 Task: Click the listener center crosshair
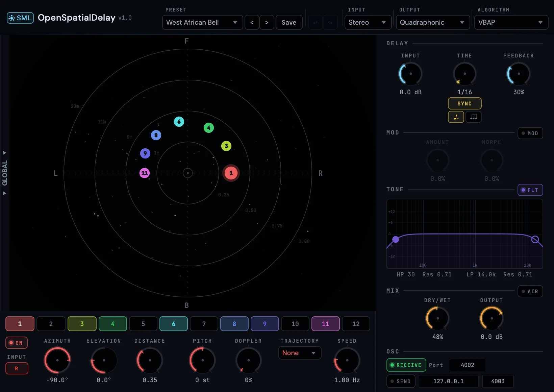pyautogui.click(x=188, y=173)
